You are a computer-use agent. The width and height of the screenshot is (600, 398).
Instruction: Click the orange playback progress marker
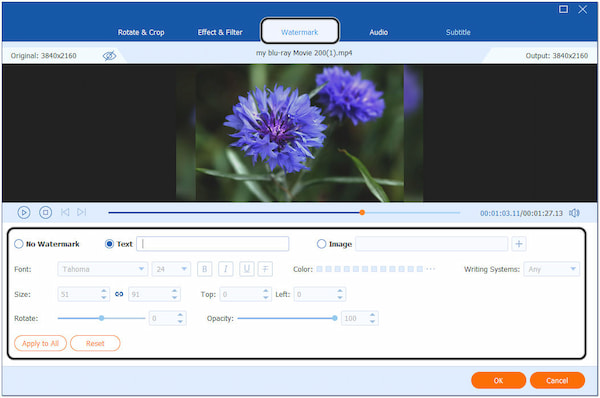[362, 212]
